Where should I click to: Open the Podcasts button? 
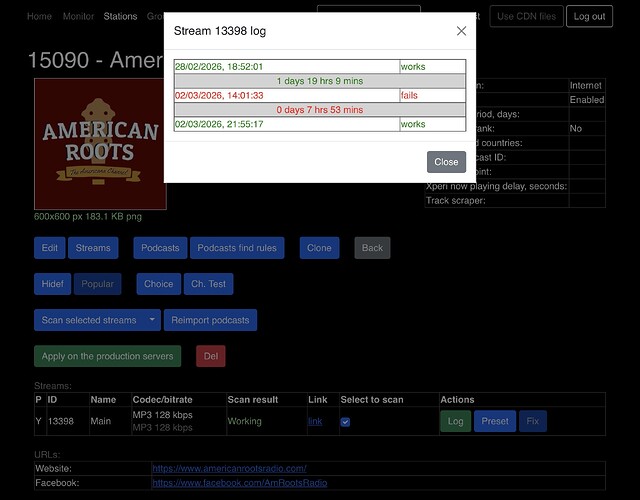tap(160, 248)
